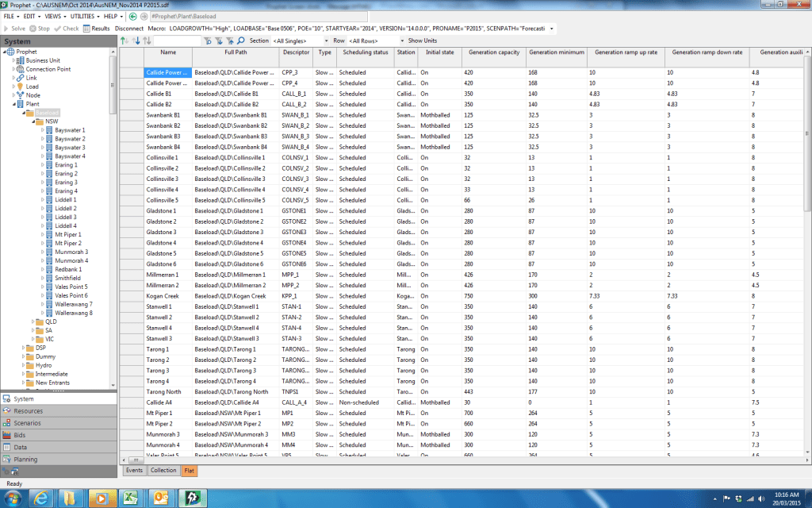Switch to the Collection tab
Viewport: 812px width, 508px height.
coord(163,470)
